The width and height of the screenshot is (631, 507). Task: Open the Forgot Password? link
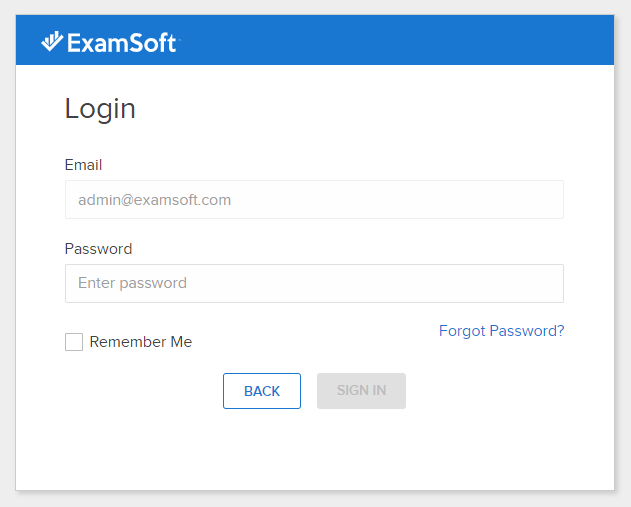[501, 331]
